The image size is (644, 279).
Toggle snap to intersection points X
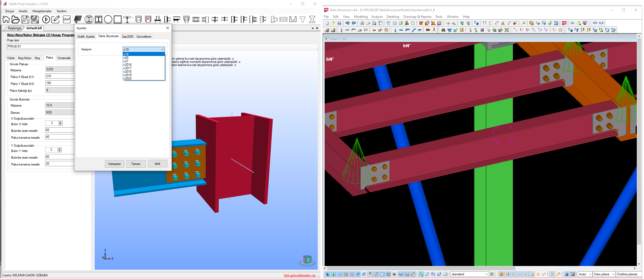tap(526, 274)
